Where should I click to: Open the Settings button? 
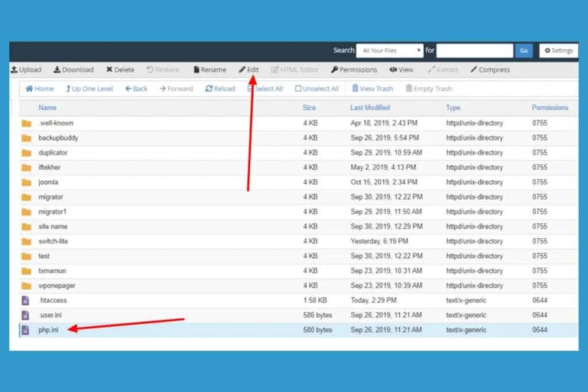[558, 51]
